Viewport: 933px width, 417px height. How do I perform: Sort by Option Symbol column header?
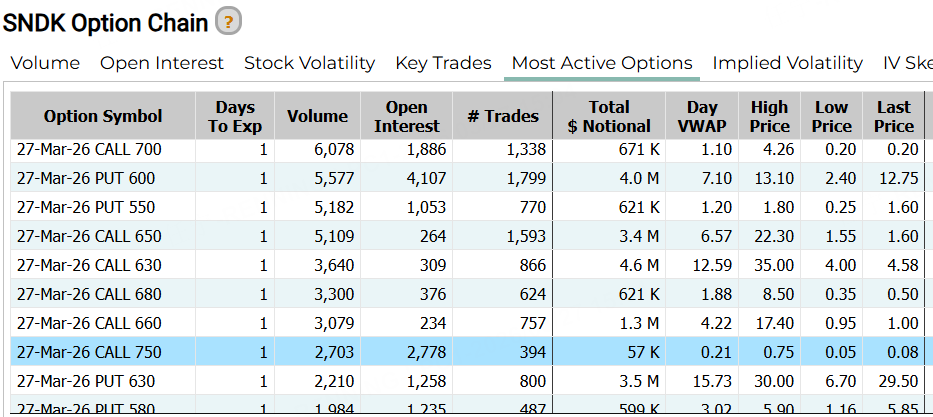tap(102, 116)
